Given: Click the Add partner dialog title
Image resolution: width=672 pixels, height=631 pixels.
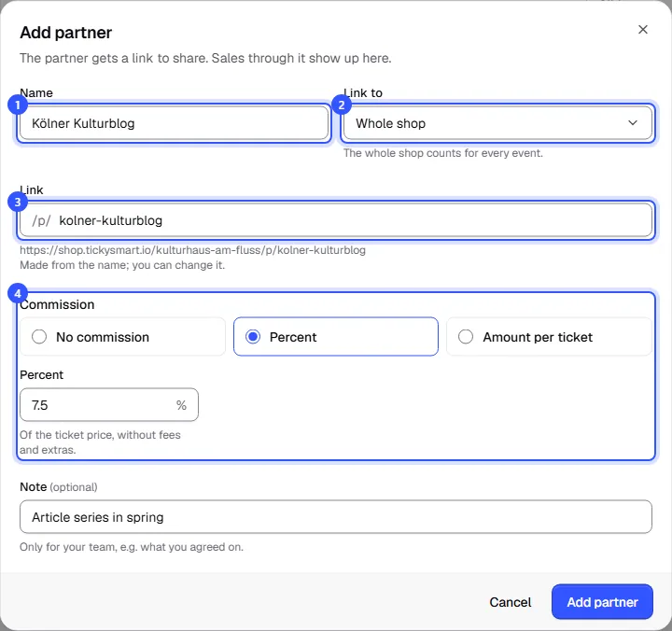Looking at the screenshot, I should 66,33.
